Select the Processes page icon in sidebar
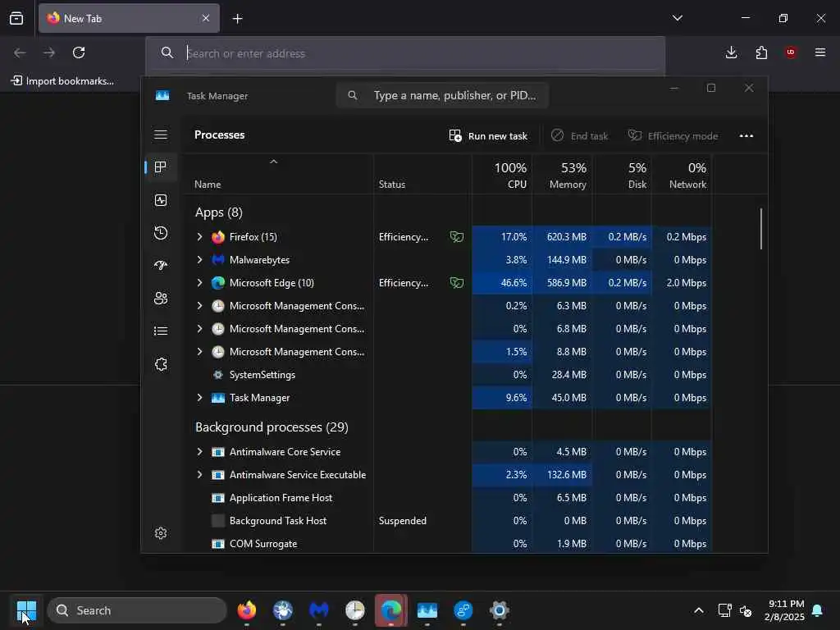 [x=160, y=167]
